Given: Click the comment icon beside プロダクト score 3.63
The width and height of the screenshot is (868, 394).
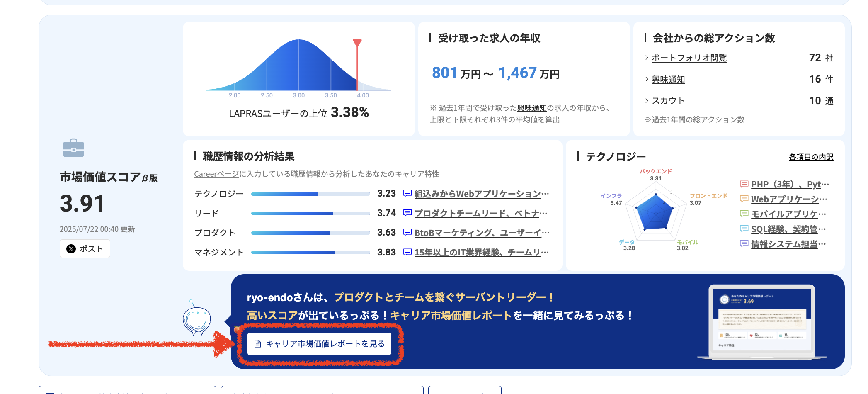Looking at the screenshot, I should click(x=407, y=233).
